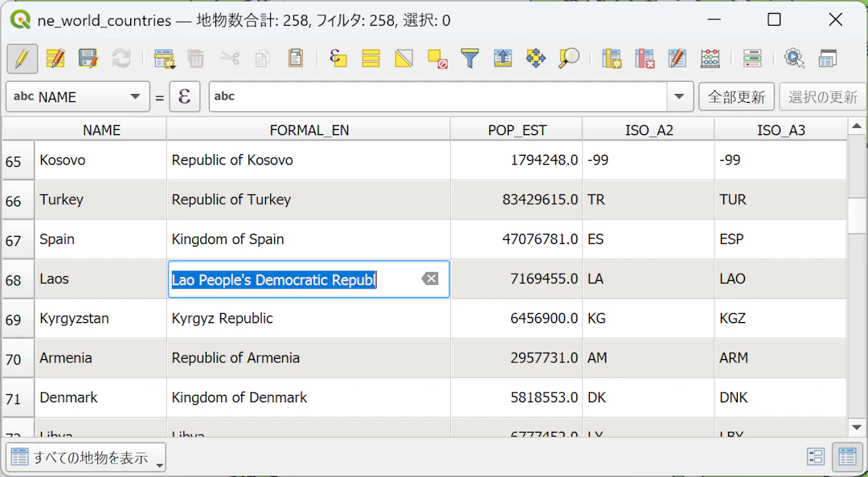Select row header 68 for Laos
This screenshot has height=477, width=868.
18,280
